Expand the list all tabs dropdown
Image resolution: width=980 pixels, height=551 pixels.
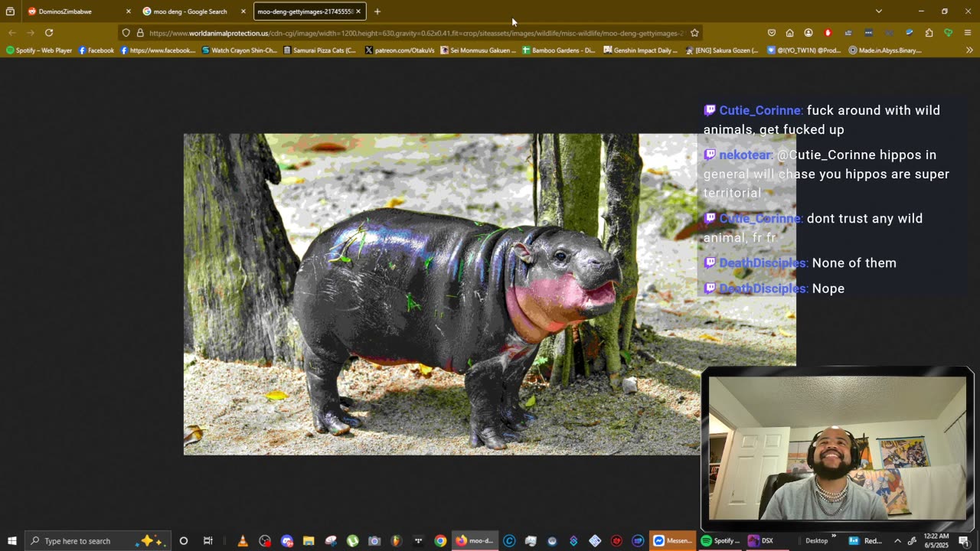pos(878,11)
